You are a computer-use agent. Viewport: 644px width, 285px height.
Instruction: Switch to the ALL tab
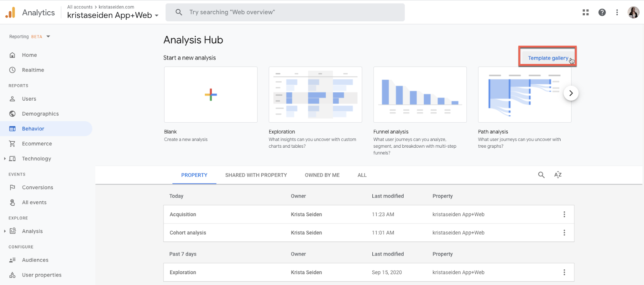[x=362, y=175]
